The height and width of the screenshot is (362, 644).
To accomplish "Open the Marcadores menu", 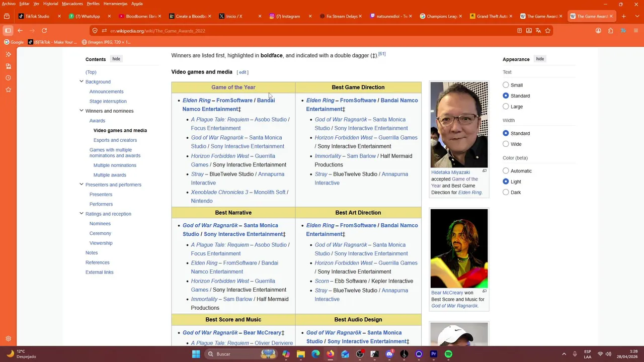I will (x=72, y=4).
